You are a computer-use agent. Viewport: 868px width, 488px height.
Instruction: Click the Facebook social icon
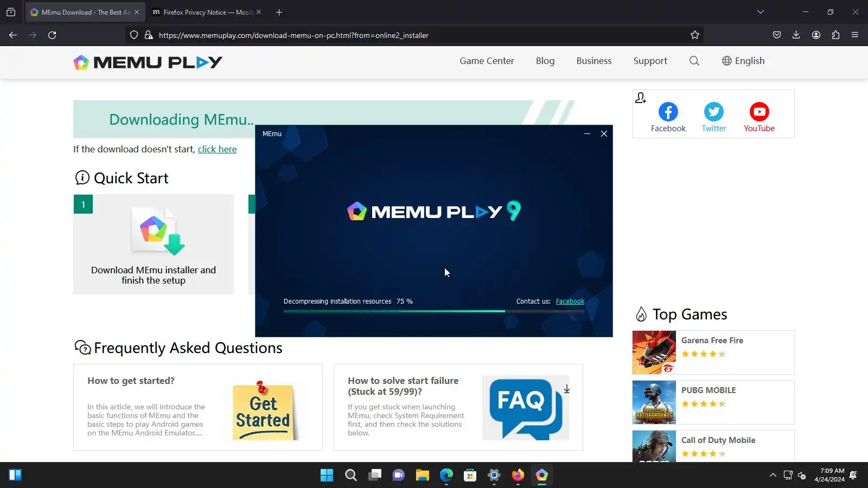[668, 117]
